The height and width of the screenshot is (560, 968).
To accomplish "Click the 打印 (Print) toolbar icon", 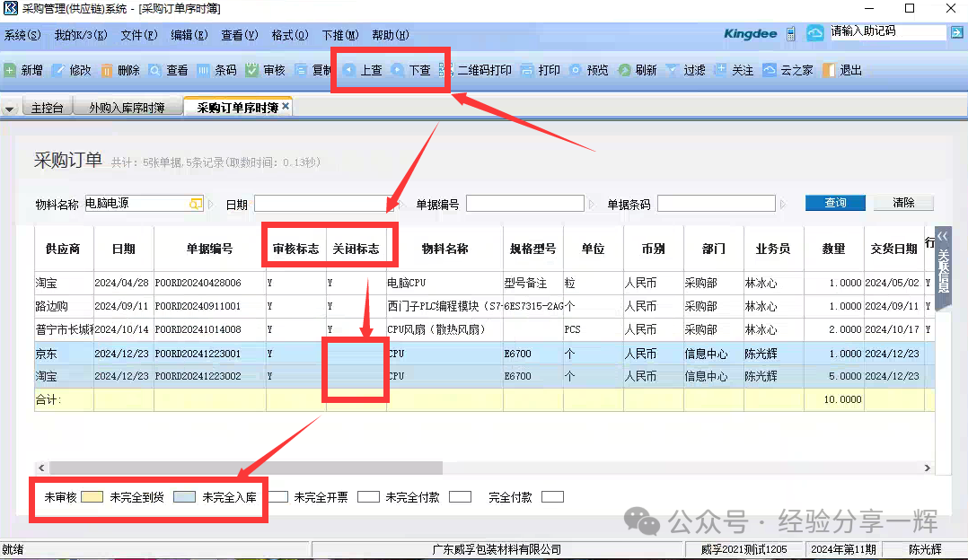I will (x=527, y=70).
